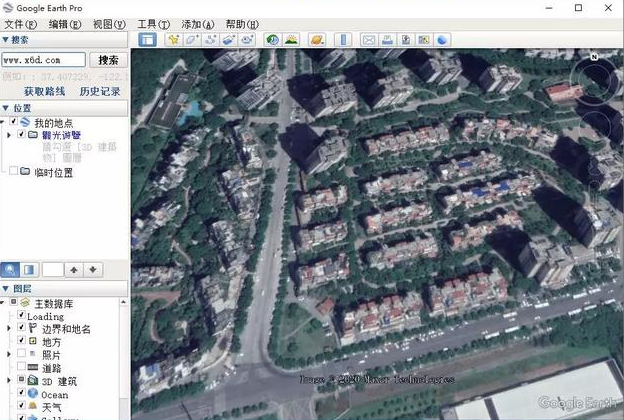Collapse the 搜索 panel

tap(5, 40)
